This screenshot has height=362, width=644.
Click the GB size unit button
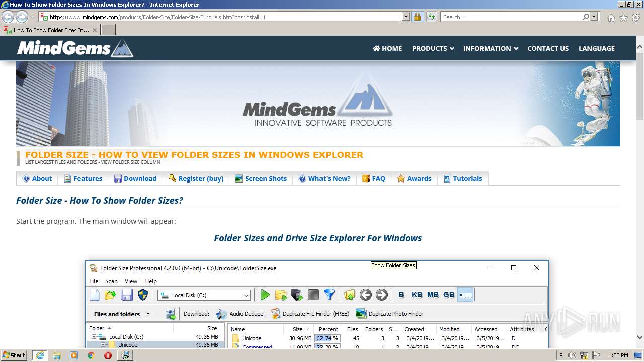click(449, 295)
